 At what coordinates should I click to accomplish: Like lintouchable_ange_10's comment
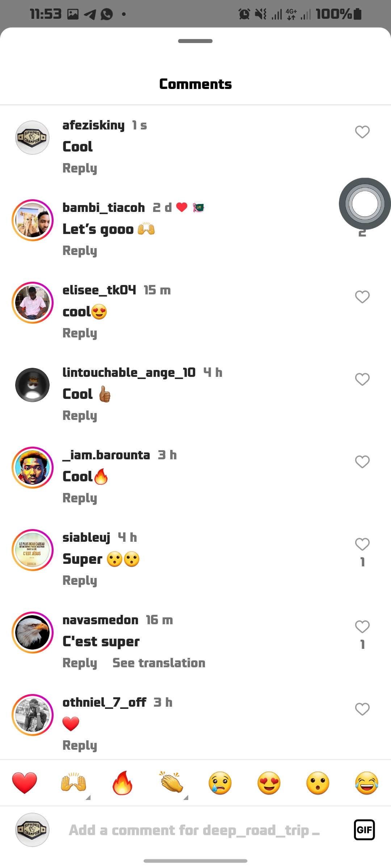pyautogui.click(x=362, y=379)
